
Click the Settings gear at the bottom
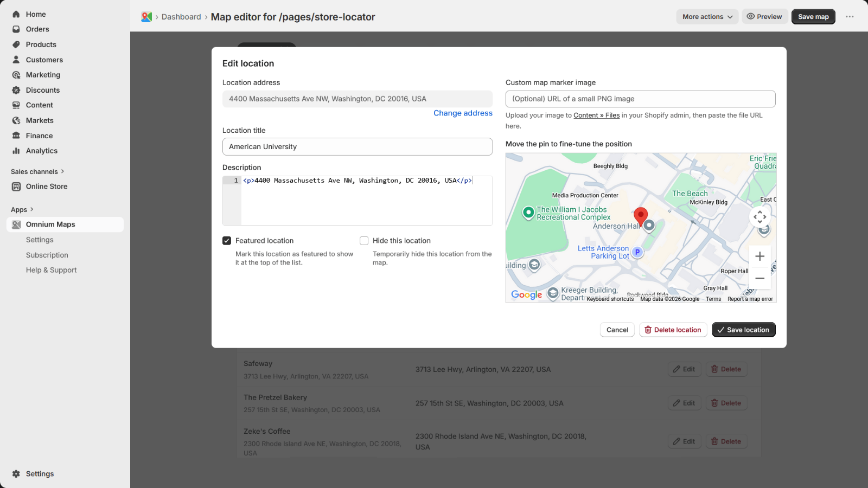(x=16, y=473)
